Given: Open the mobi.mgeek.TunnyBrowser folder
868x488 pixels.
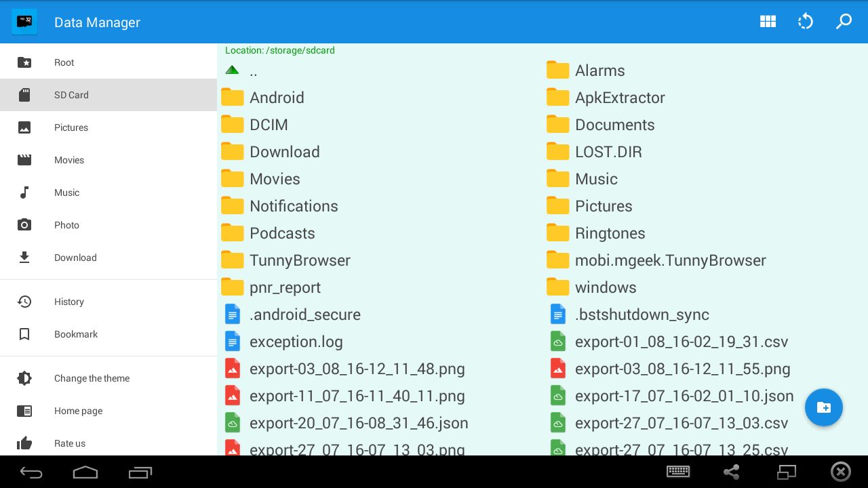Looking at the screenshot, I should point(705,260).
